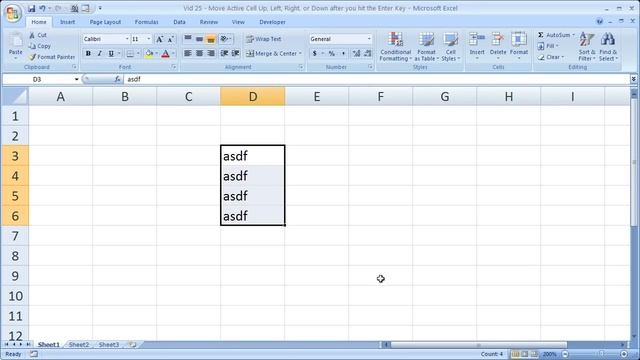This screenshot has width=640, height=360.
Task: Save workbook from quick access toolbar
Action: pos(31,8)
